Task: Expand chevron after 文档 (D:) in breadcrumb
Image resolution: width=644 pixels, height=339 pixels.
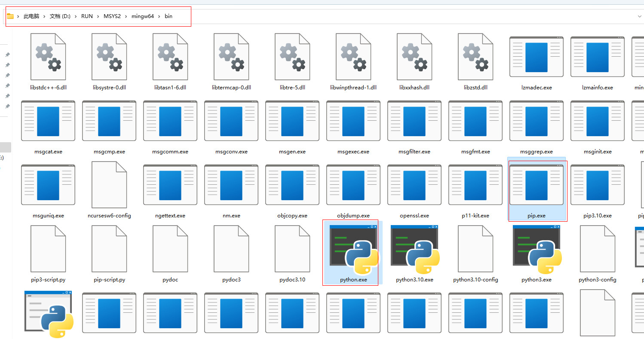Action: click(x=76, y=16)
